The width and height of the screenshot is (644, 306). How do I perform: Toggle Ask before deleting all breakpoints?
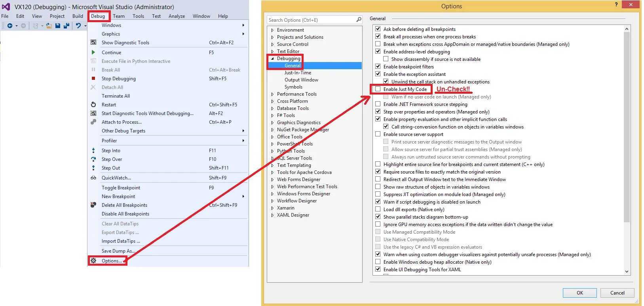pyautogui.click(x=378, y=29)
